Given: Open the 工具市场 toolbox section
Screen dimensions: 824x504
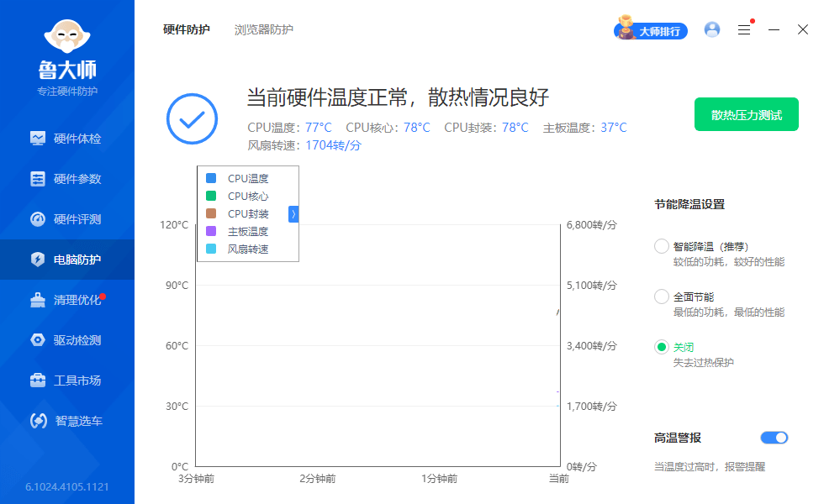Looking at the screenshot, I should click(x=67, y=381).
